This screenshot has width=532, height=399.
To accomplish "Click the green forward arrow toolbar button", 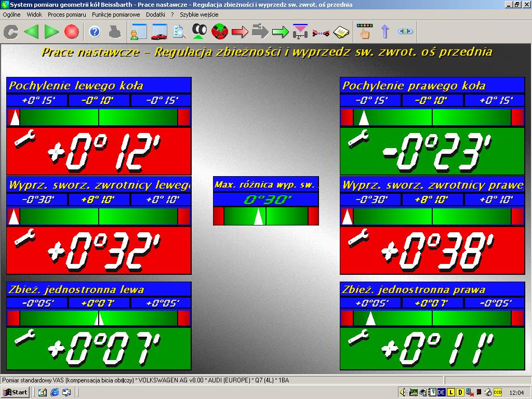I will 51,32.
